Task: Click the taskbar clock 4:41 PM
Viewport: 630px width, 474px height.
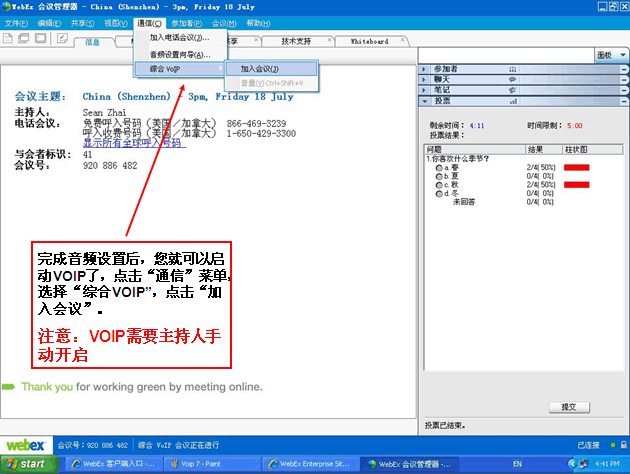Action: (607, 464)
